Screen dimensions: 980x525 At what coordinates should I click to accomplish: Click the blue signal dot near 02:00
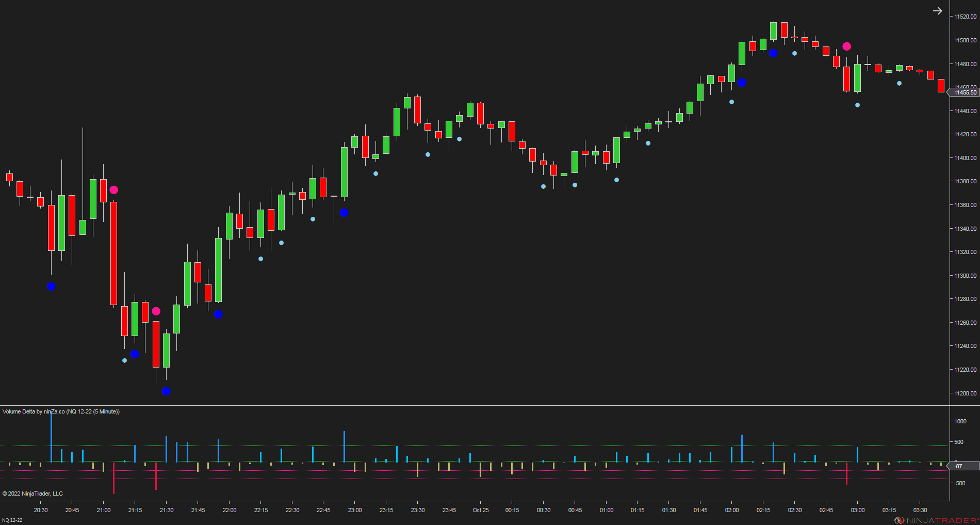[x=741, y=82]
